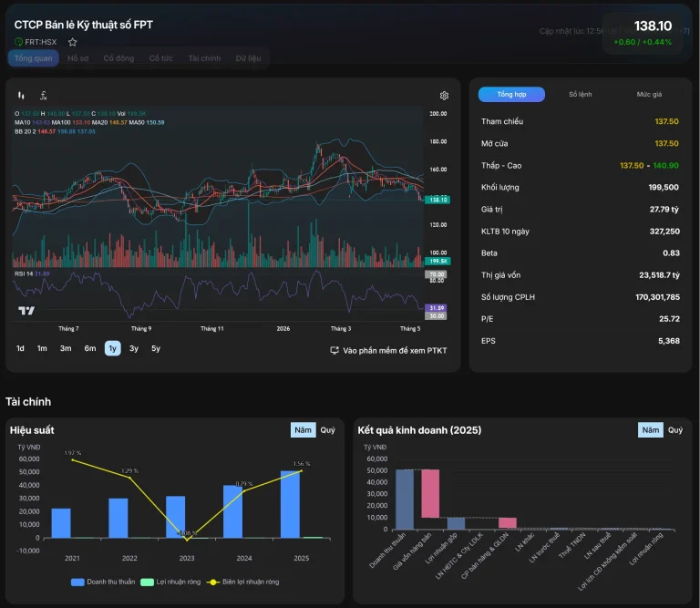Click Khối lượng value 199,500
The height and width of the screenshot is (608, 700).
(x=664, y=187)
